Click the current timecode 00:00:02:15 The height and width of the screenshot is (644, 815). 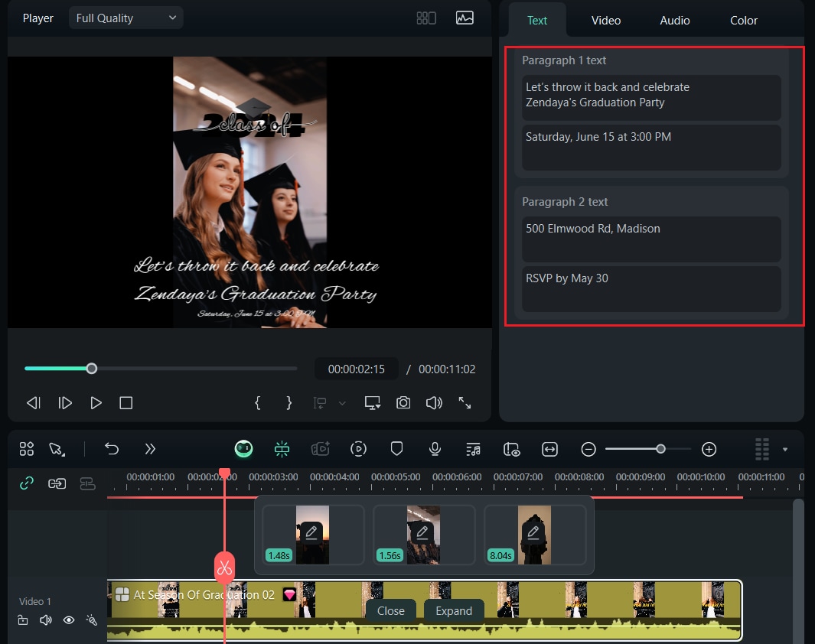click(356, 369)
